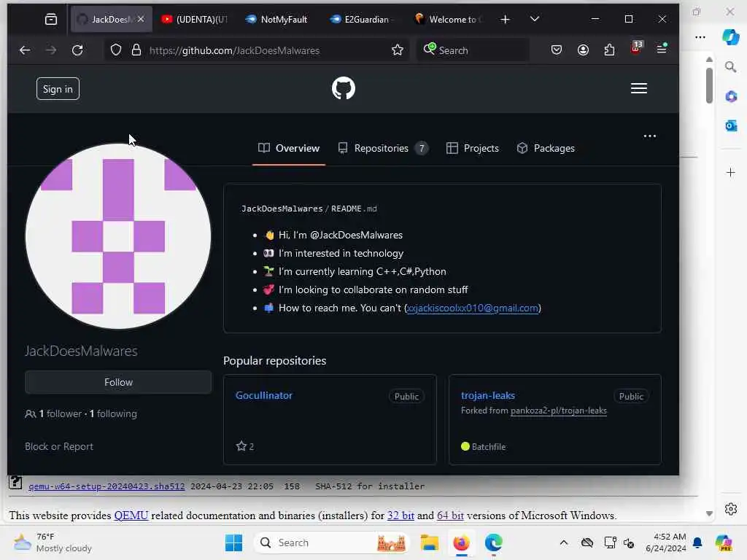Open the Outlook icon in Edge sidebar
The image size is (747, 560).
coord(731,125)
